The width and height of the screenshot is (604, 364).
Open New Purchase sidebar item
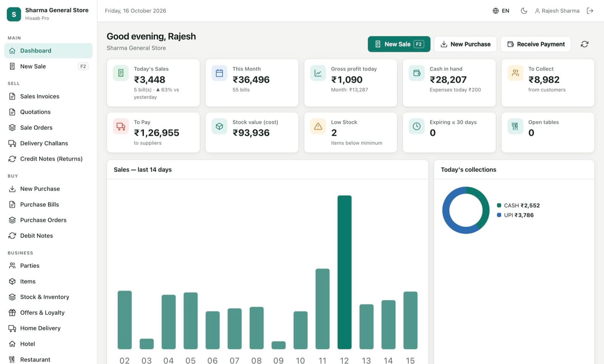point(48,189)
